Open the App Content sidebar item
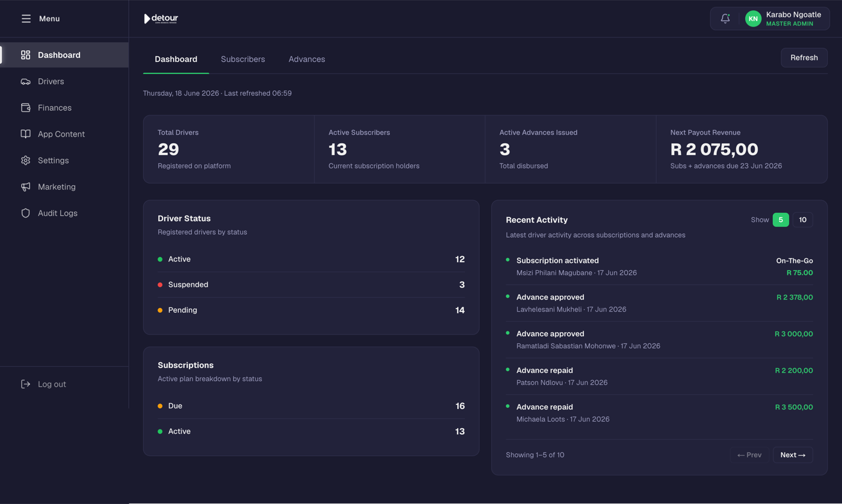This screenshot has height=504, width=842. pyautogui.click(x=64, y=134)
